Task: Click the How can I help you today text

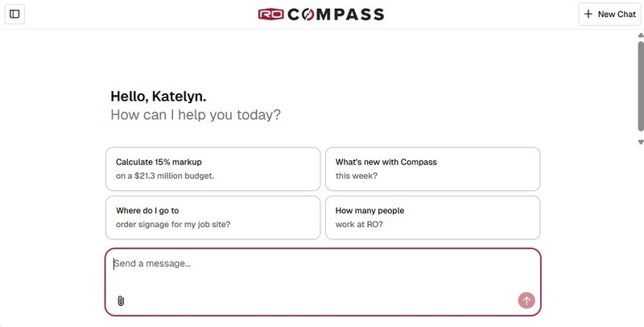Action: point(196,114)
